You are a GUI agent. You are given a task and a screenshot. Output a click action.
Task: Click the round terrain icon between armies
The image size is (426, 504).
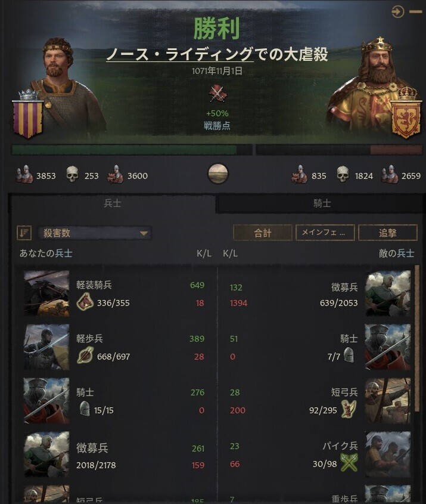point(218,174)
